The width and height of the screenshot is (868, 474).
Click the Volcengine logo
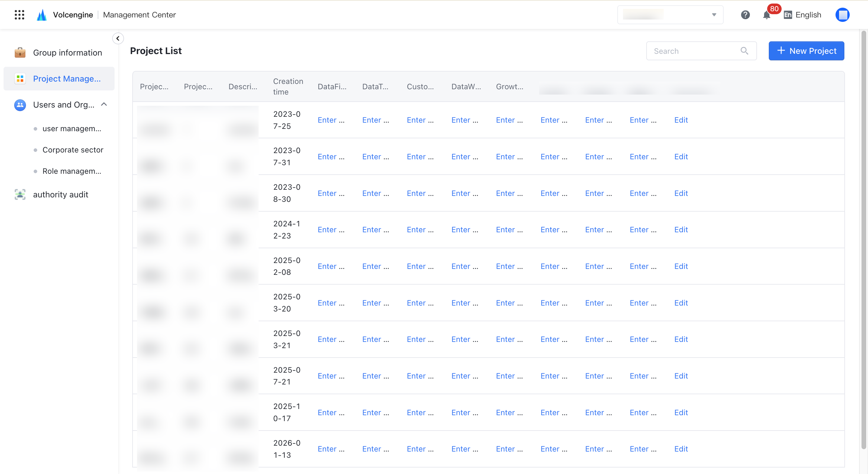41,14
